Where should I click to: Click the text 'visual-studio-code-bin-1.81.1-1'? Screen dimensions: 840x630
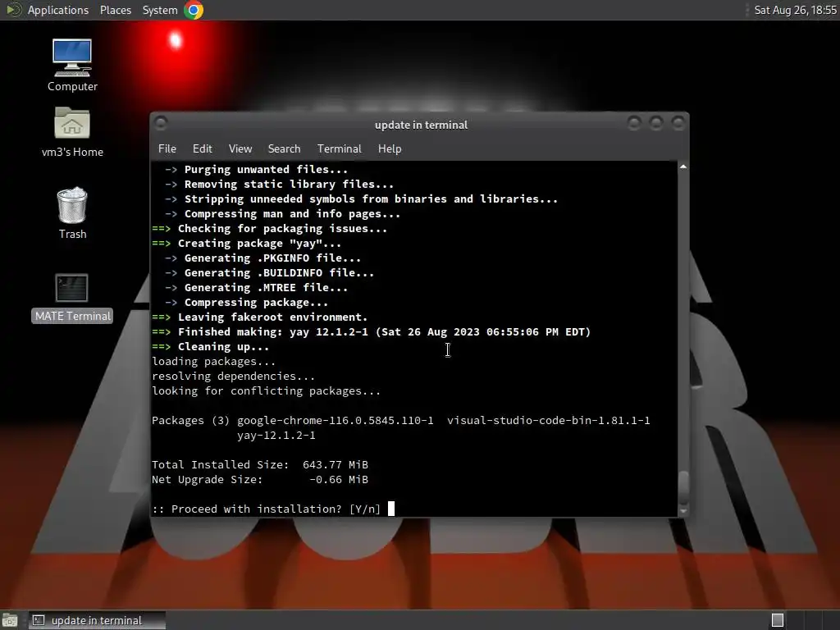(549, 421)
